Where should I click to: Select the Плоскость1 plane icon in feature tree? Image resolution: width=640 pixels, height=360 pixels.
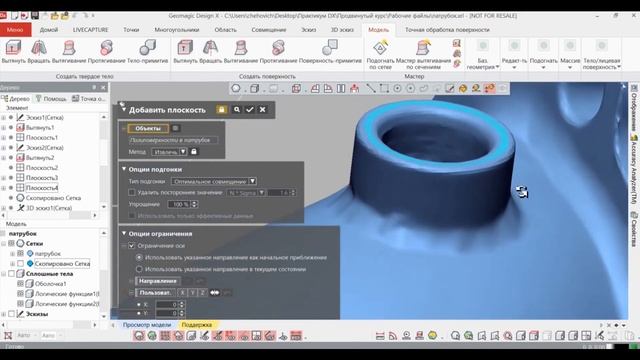coord(20,137)
